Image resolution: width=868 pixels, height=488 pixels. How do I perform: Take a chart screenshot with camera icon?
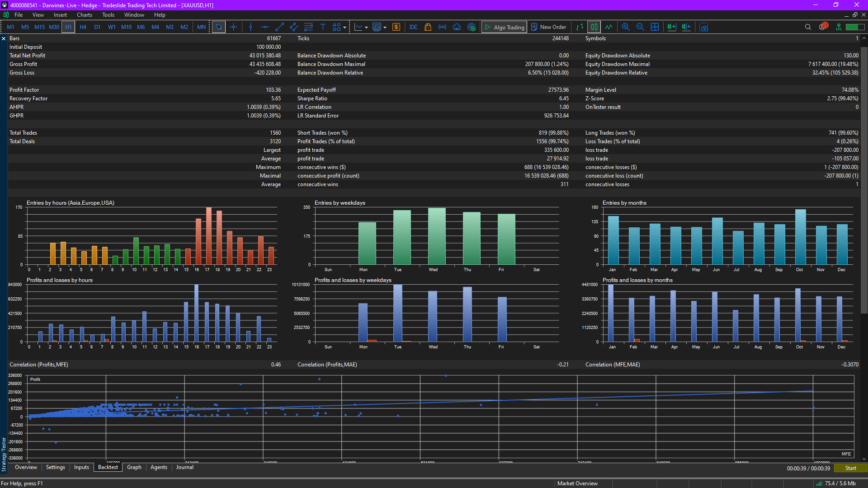(704, 27)
